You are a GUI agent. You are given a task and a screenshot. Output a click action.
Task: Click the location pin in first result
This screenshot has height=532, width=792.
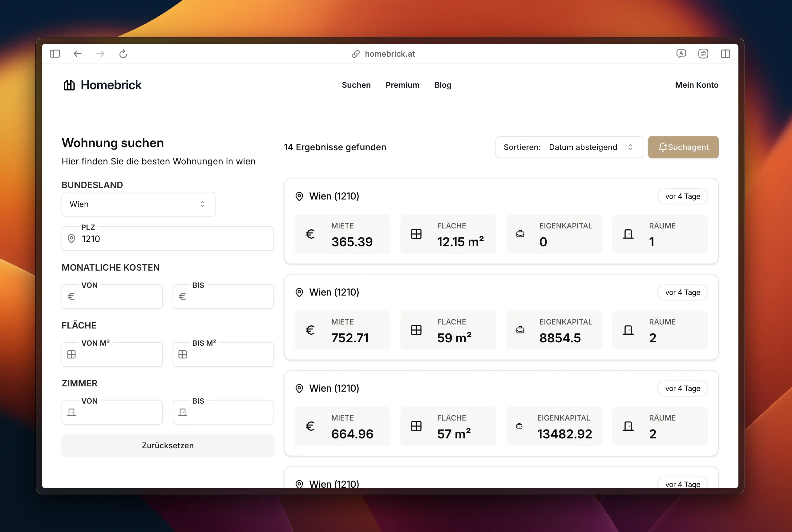(x=299, y=196)
